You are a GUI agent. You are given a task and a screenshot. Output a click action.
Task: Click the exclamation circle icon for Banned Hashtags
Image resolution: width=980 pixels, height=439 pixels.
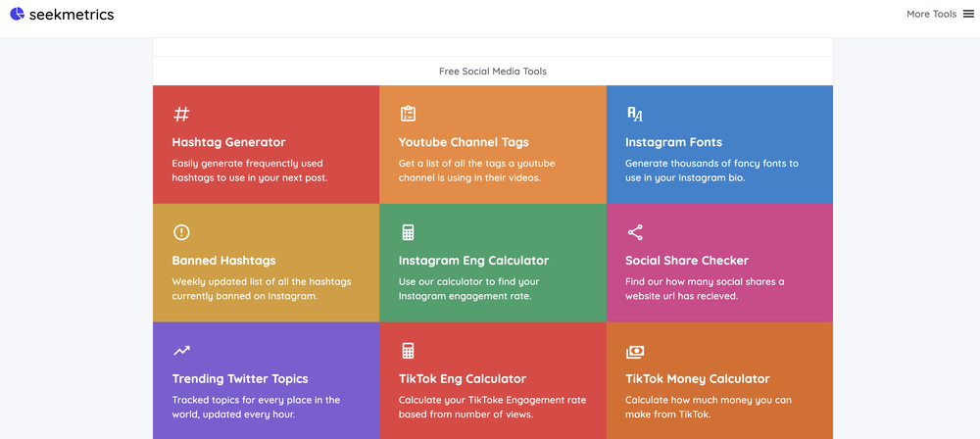click(181, 232)
